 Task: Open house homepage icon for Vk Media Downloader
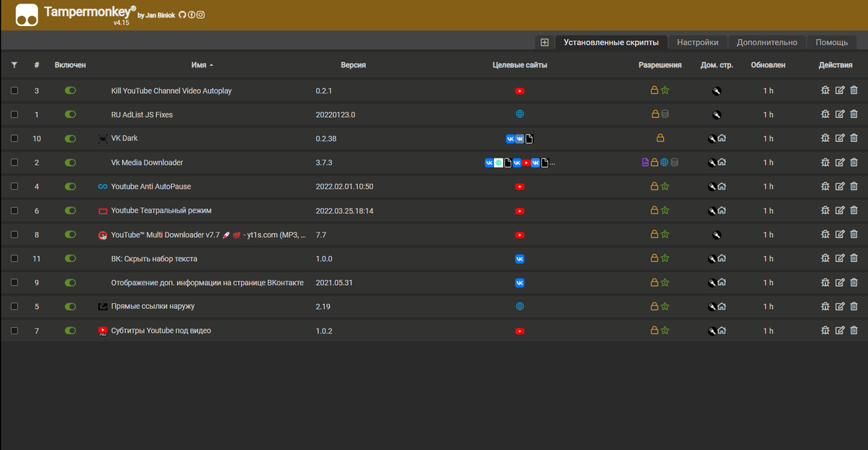click(x=722, y=162)
